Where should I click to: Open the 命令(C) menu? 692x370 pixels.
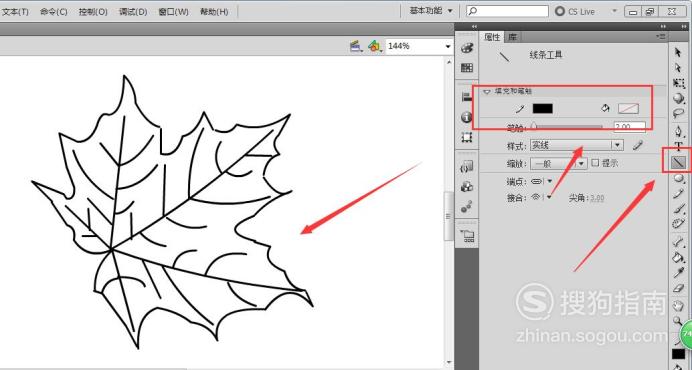[53, 11]
